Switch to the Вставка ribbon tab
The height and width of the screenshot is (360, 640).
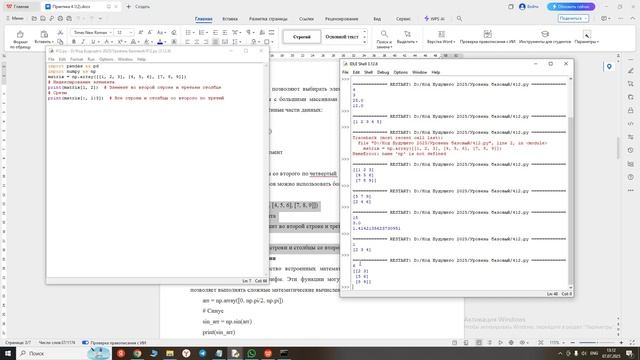(230, 19)
